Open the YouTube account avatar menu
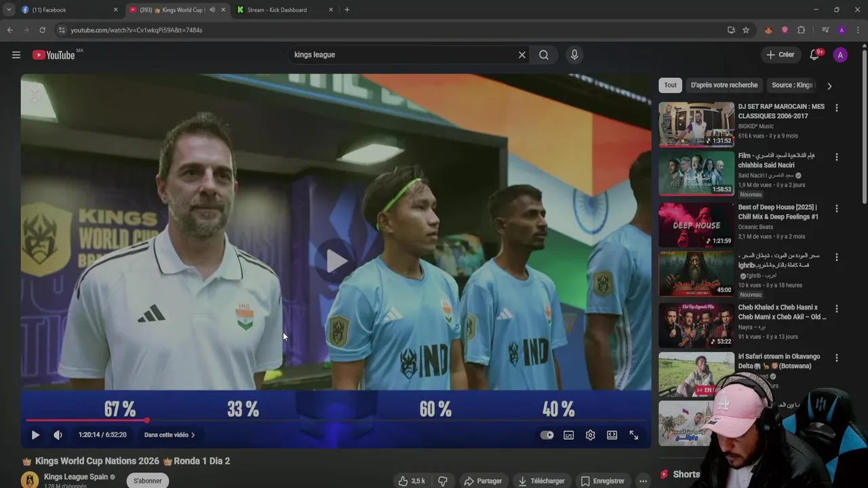Viewport: 868px width, 488px height. coord(840,55)
